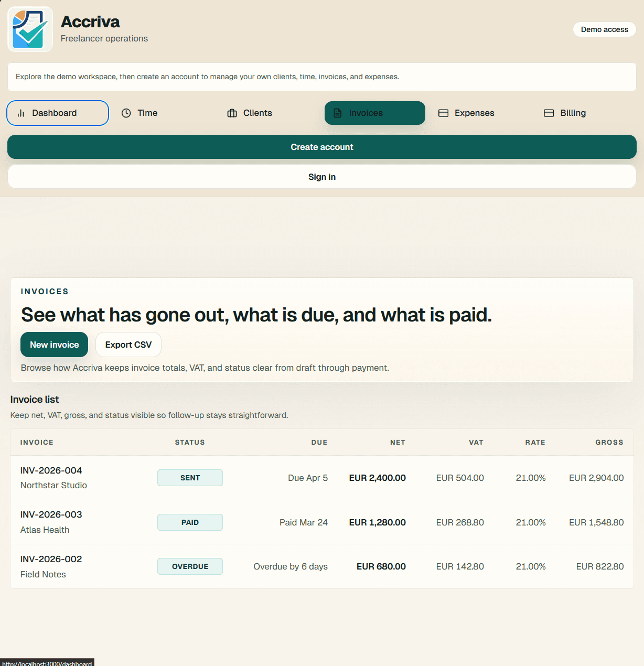Click the card icon beside Expenses
This screenshot has width=644, height=666.
click(x=444, y=113)
